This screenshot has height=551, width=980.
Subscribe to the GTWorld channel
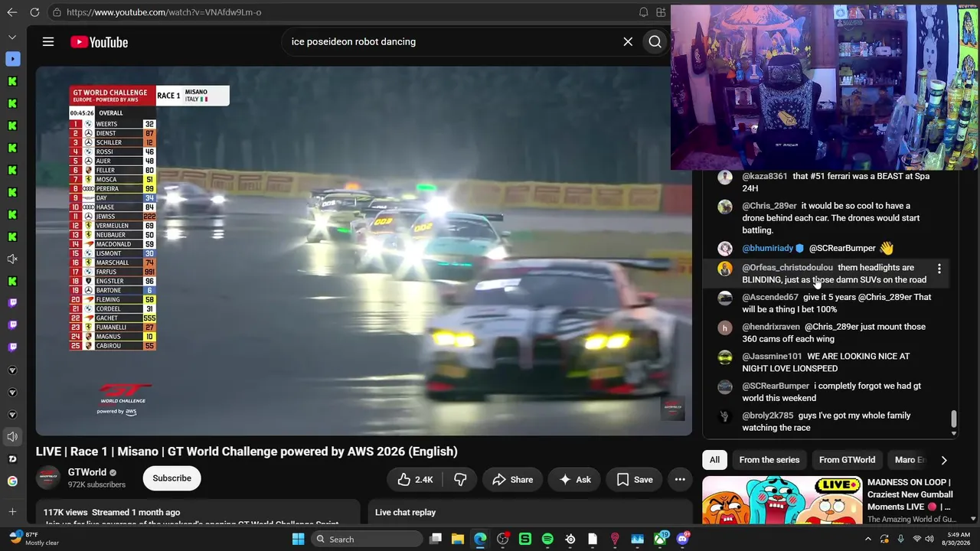tap(171, 478)
